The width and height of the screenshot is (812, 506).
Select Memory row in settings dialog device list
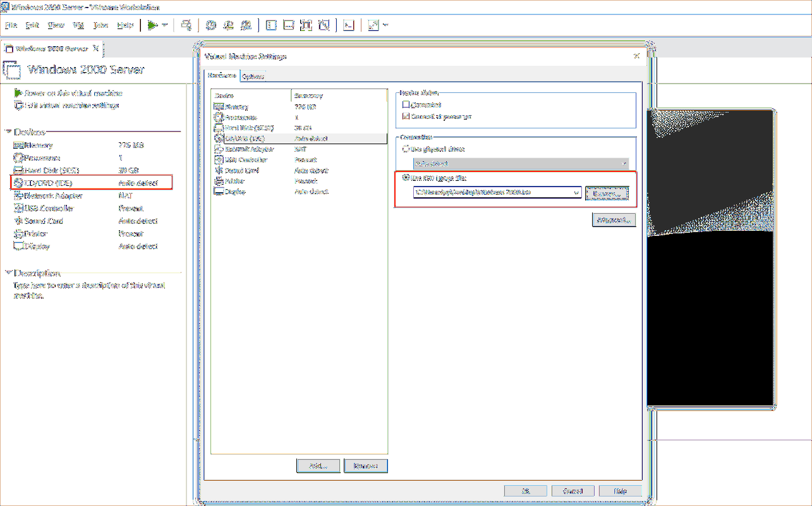click(x=300, y=107)
